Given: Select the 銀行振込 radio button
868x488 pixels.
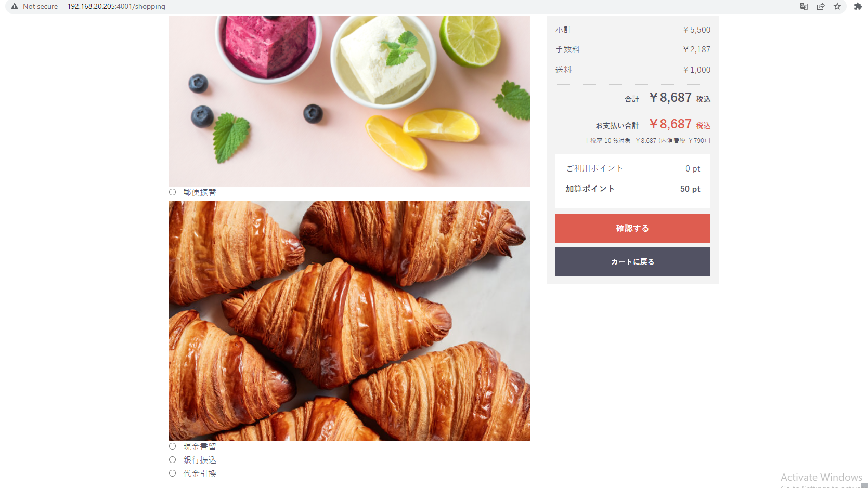Looking at the screenshot, I should 173,460.
